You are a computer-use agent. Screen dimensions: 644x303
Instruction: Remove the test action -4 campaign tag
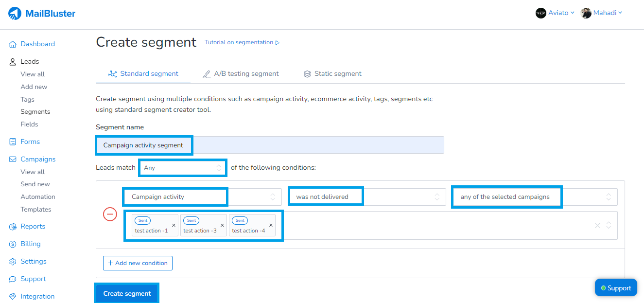(x=271, y=225)
